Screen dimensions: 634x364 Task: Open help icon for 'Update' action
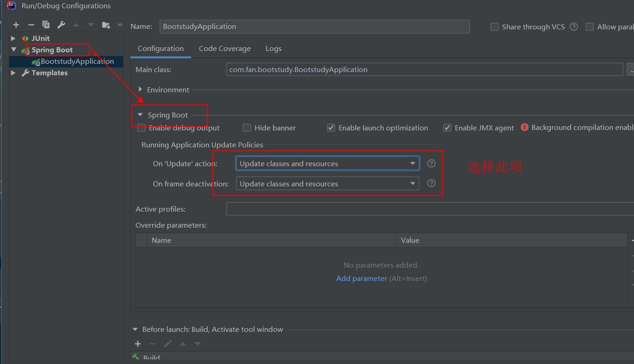pyautogui.click(x=431, y=163)
